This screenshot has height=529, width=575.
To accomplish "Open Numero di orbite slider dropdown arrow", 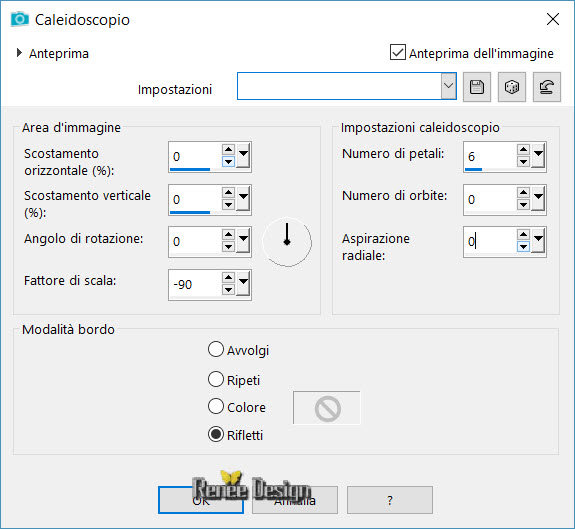I will coord(538,199).
